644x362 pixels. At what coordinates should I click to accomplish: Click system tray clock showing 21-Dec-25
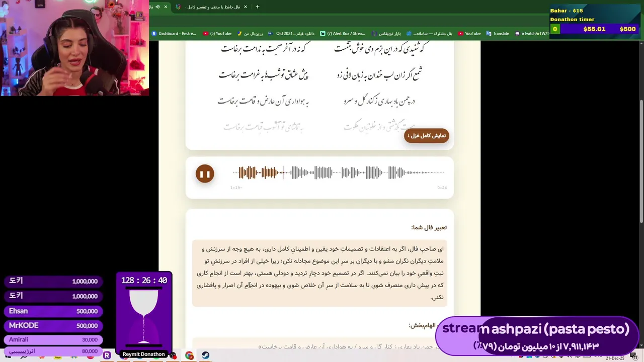click(615, 358)
